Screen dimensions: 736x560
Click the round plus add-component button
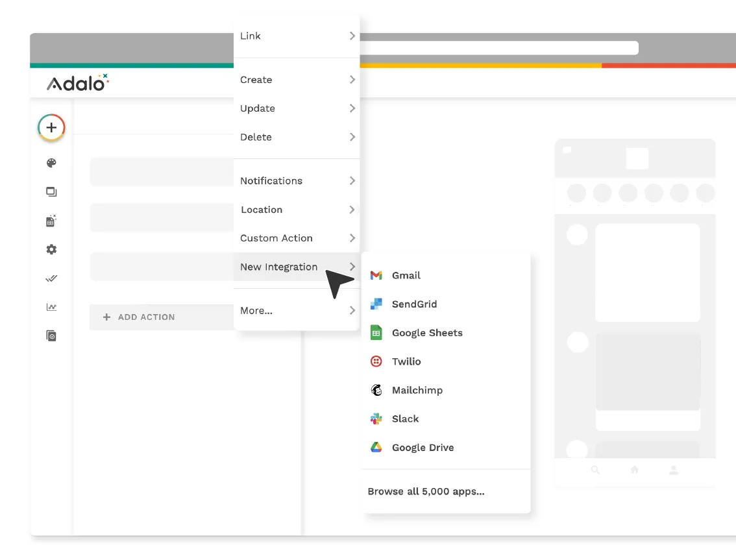51,127
